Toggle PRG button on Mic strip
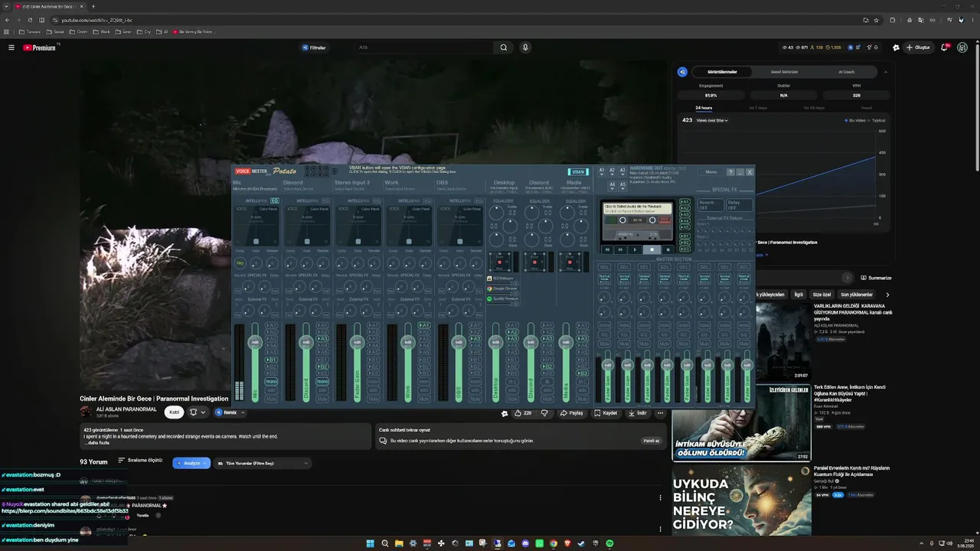The height and width of the screenshot is (551, 980). pos(240,263)
